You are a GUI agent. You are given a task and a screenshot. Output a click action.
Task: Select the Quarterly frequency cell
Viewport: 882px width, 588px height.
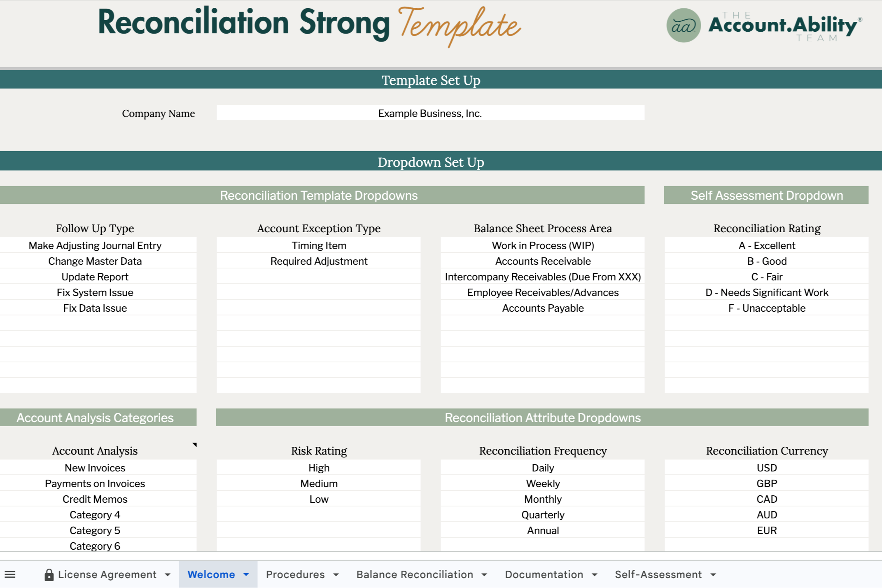542,515
